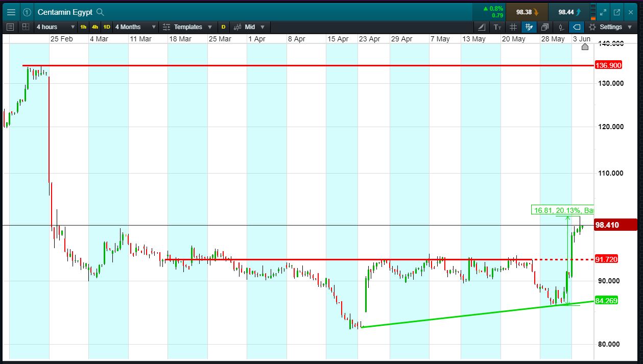Open the Mid price type dropdown
643x364 pixels.
250,27
